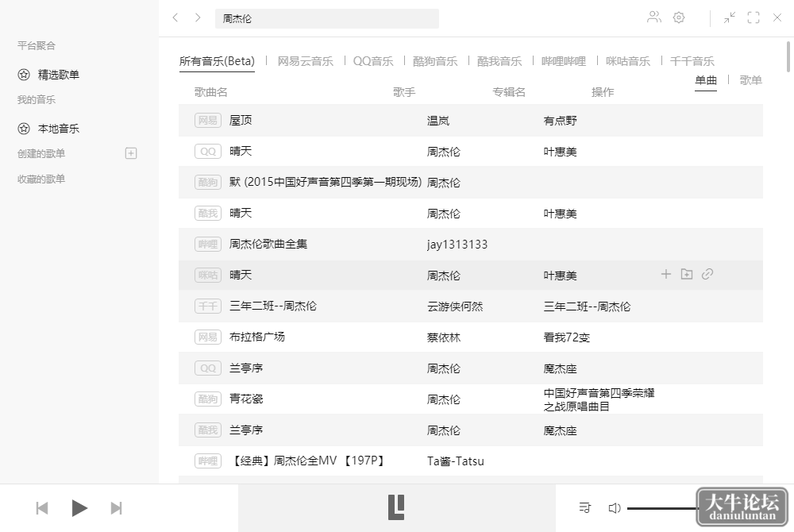Adjust the volume slider
794x532 pixels.
point(662,508)
